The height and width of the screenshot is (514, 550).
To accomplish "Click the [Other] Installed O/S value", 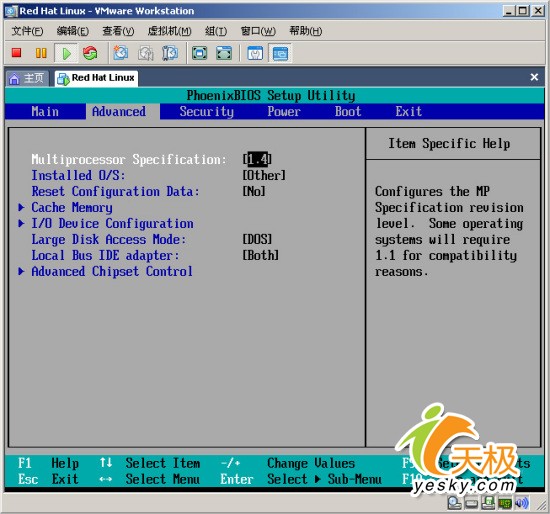I will tap(264, 175).
